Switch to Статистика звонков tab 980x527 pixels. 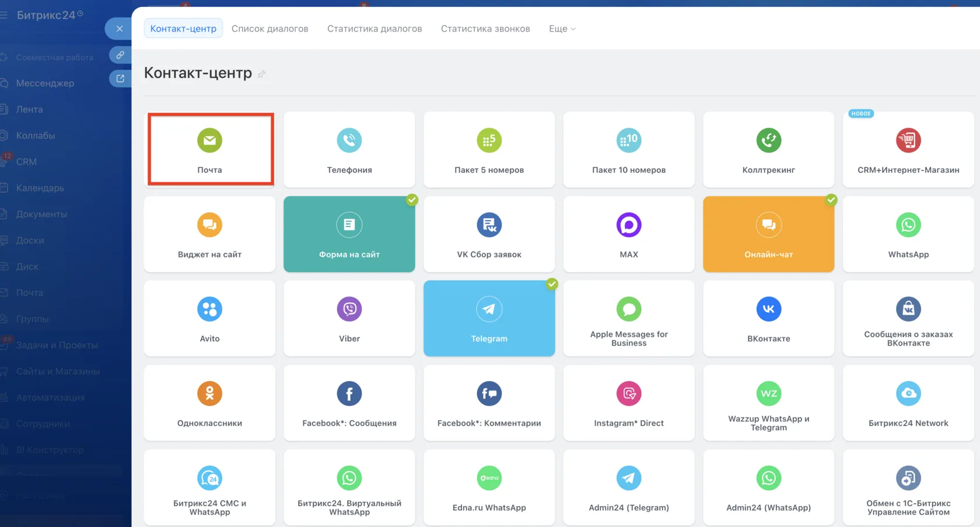(485, 29)
